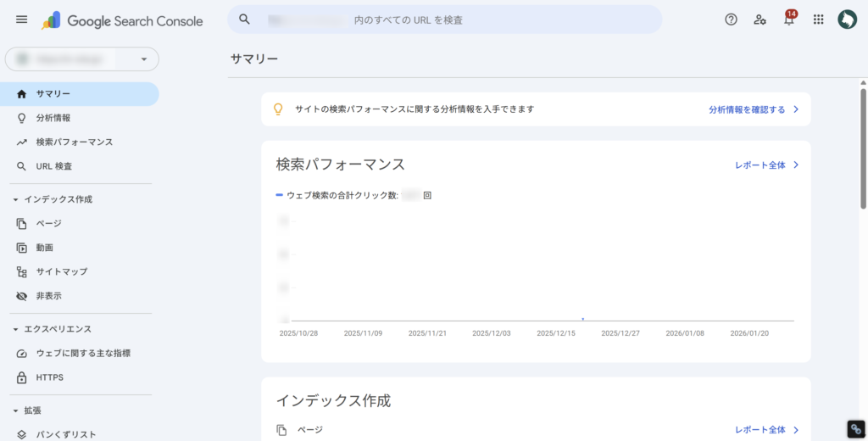
Task: Click the 2026/01/20 chart date label
Action: pyautogui.click(x=749, y=333)
